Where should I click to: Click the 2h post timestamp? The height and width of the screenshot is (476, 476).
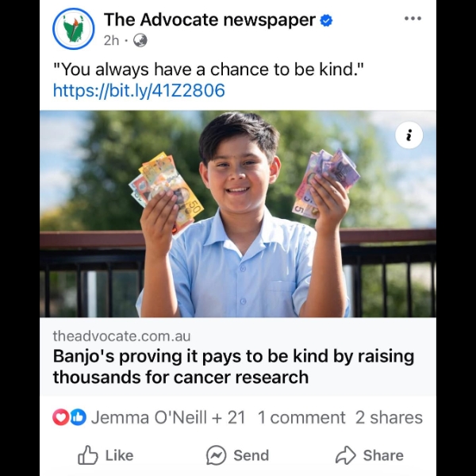pyautogui.click(x=111, y=40)
